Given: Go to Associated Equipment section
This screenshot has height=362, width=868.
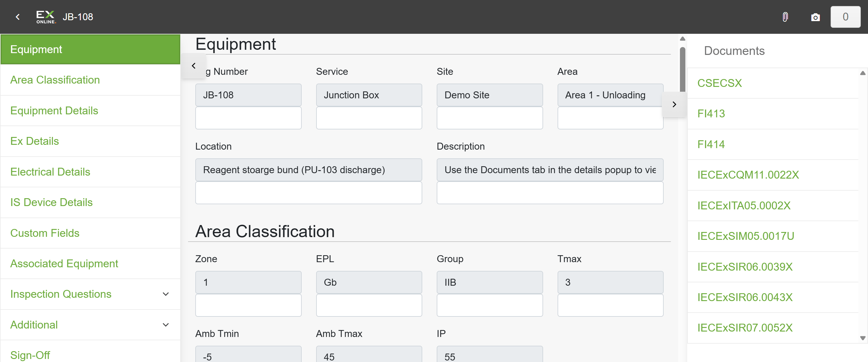Looking at the screenshot, I should [90, 263].
